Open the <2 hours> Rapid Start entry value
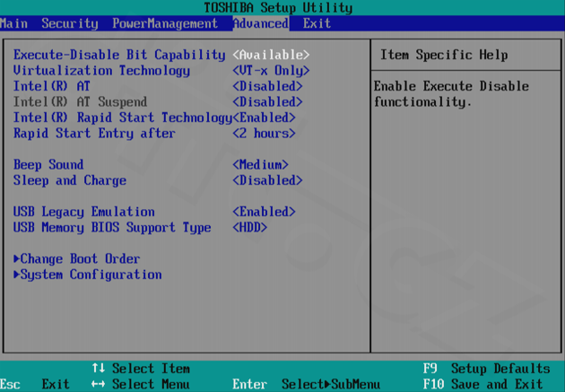The image size is (565, 392). (264, 134)
